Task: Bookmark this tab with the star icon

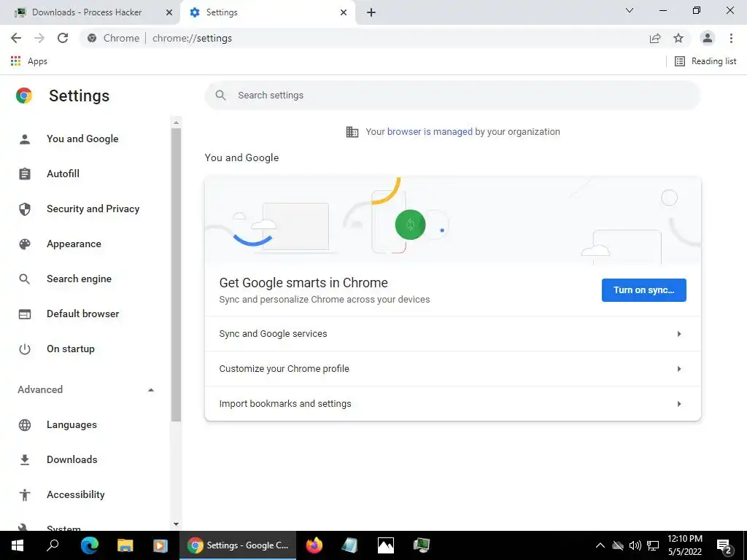Action: pos(678,38)
